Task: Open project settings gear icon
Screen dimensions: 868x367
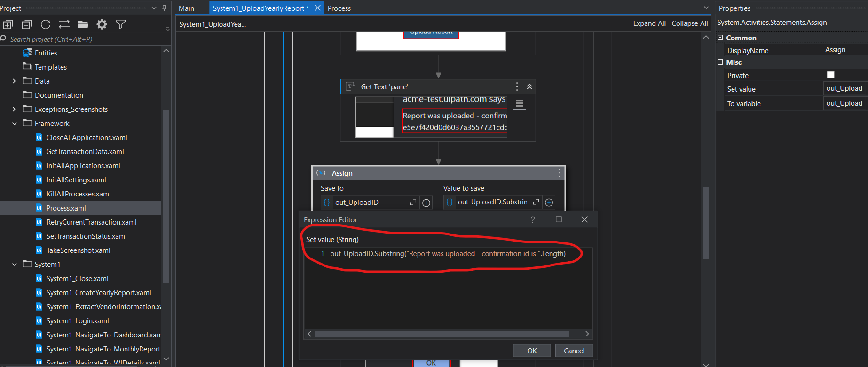Action: pos(102,24)
